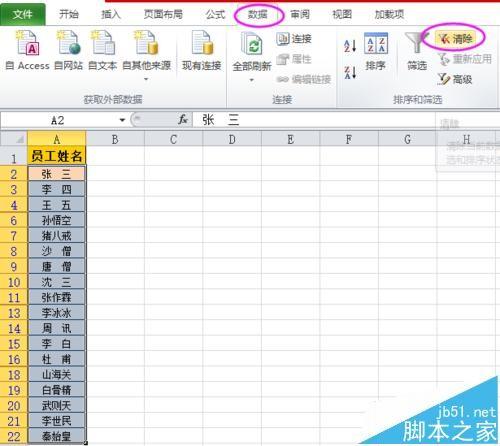Open the Sort (排序) dialog
The width and height of the screenshot is (500, 446).
(376, 51)
